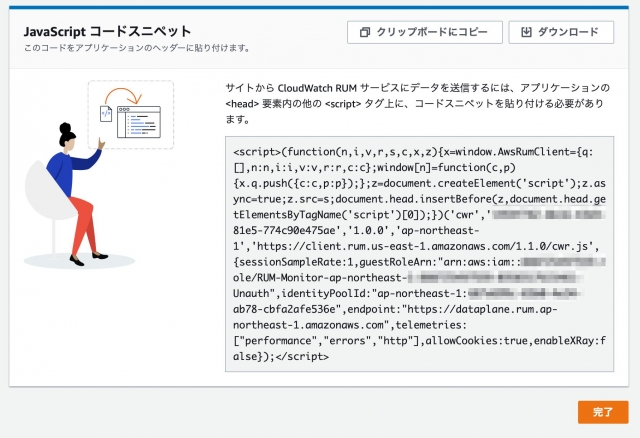Click the dataplane endpoint URL text
This screenshot has width=640, height=438.
pos(395,317)
